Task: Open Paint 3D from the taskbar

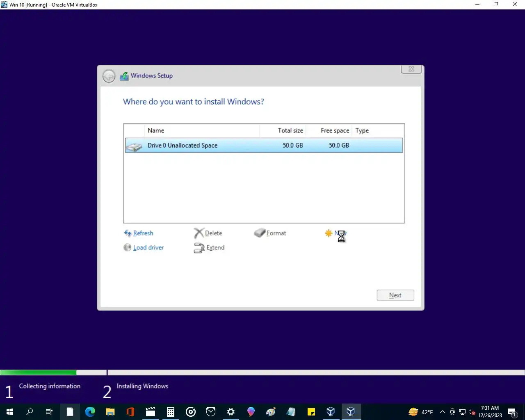Action: [251, 411]
